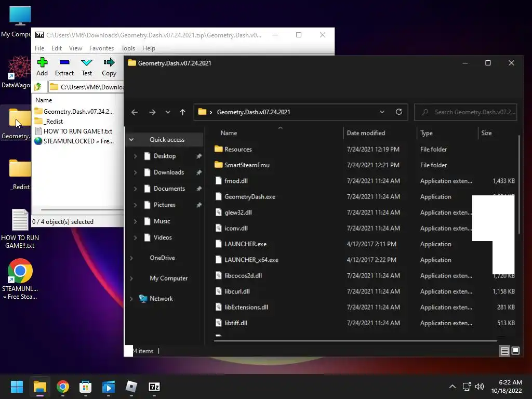Open Chrome from the taskbar
Viewport: 532px width, 399px height.
tap(63, 387)
